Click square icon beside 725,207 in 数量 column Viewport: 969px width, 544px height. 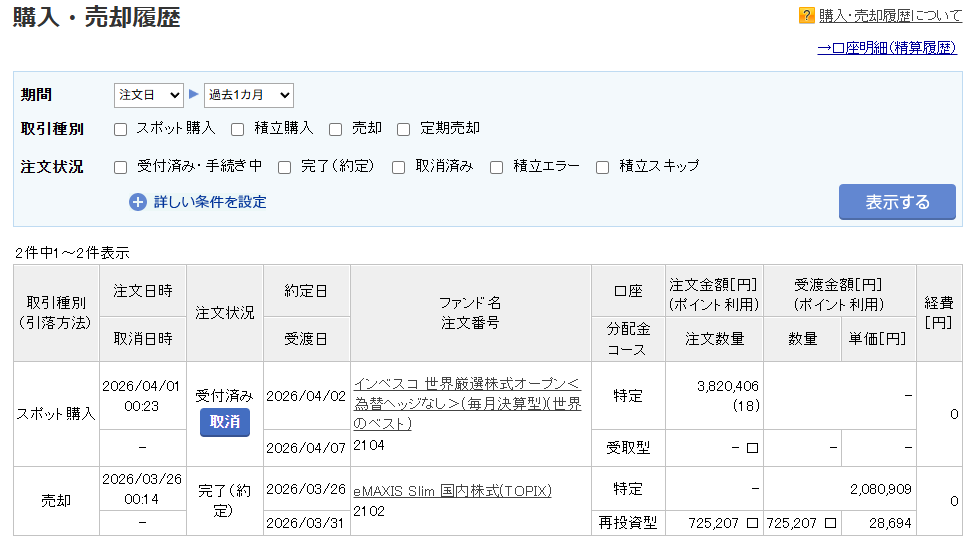click(830, 522)
